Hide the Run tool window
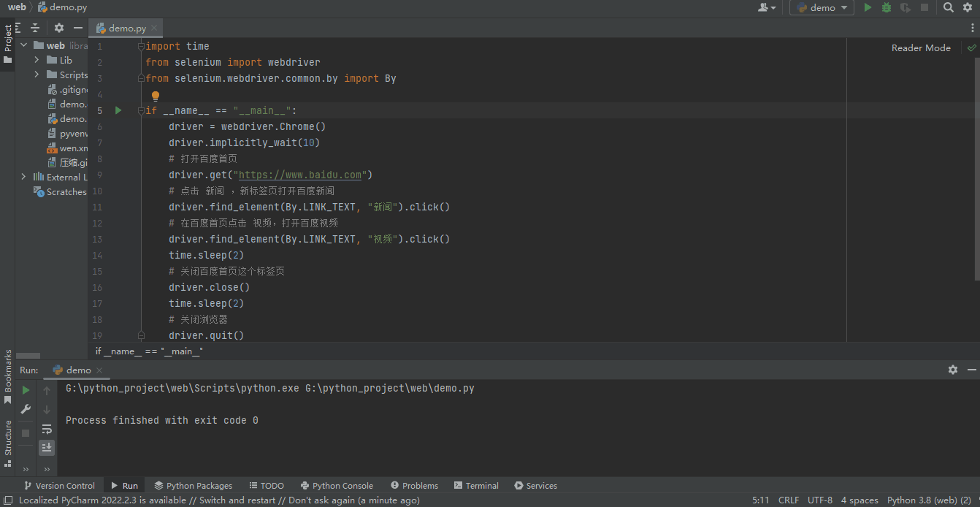This screenshot has height=507, width=980. click(x=971, y=370)
